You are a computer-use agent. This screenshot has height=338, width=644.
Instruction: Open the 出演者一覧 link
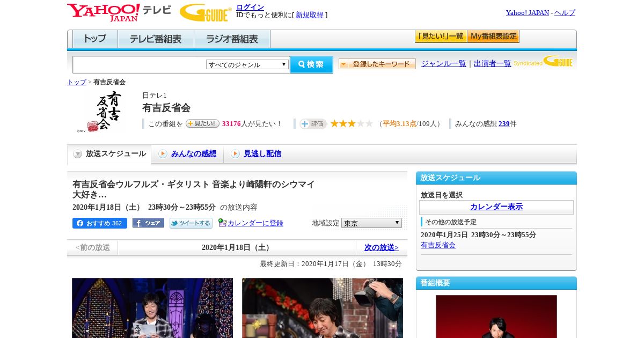click(x=493, y=64)
